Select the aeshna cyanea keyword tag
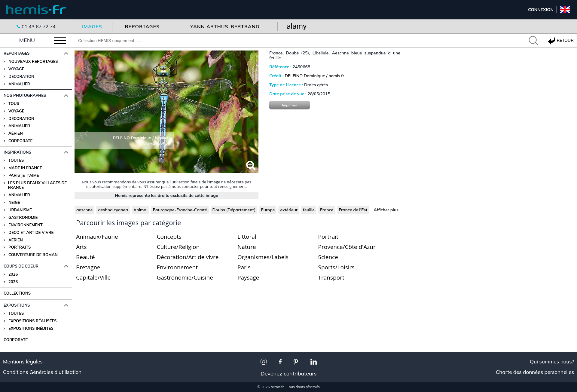Viewport: 577px width, 392px height. [x=113, y=210]
